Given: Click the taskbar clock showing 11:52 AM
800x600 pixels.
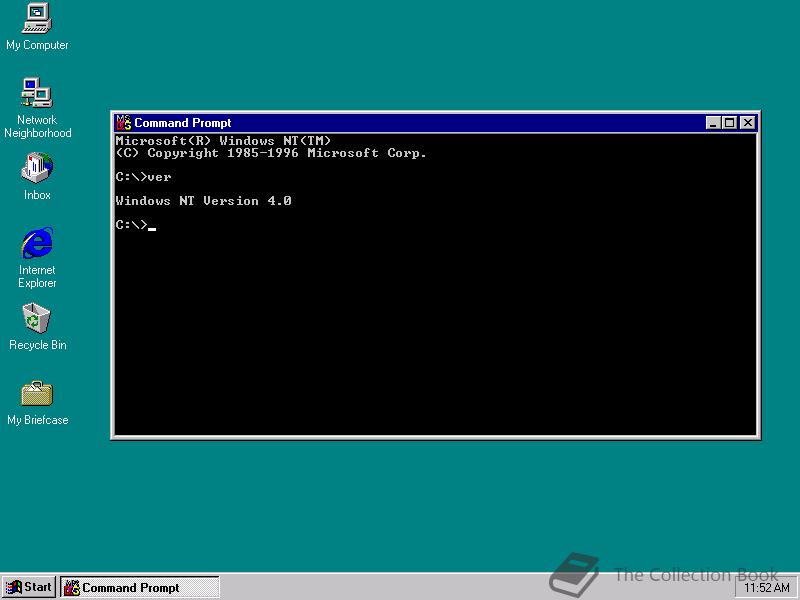Looking at the screenshot, I should (x=767, y=588).
